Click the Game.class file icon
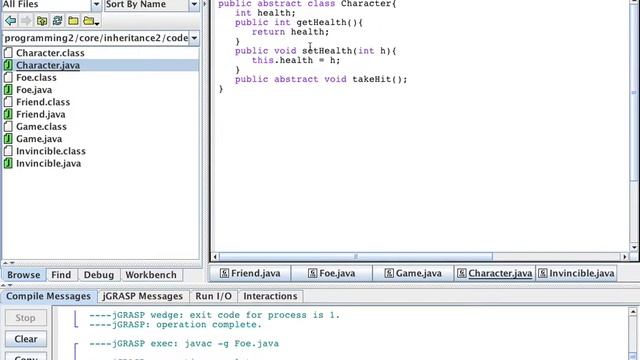The width and height of the screenshot is (640, 360). [8, 126]
